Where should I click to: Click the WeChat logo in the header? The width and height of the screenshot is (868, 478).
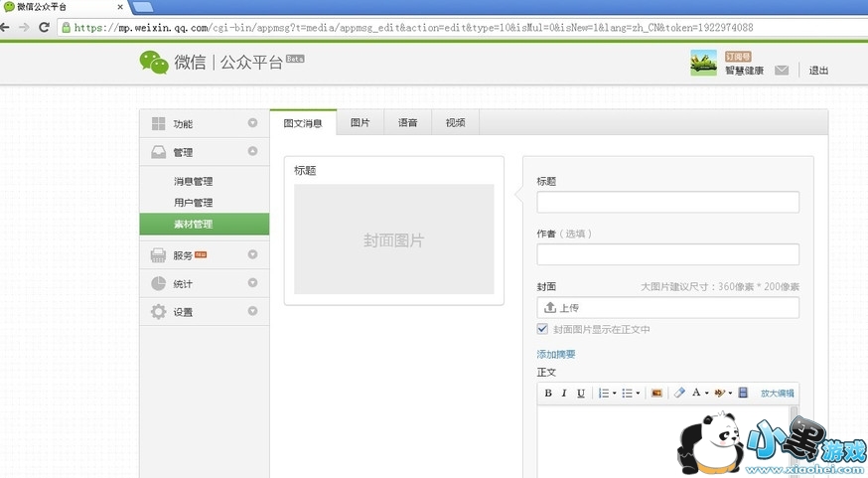(154, 62)
